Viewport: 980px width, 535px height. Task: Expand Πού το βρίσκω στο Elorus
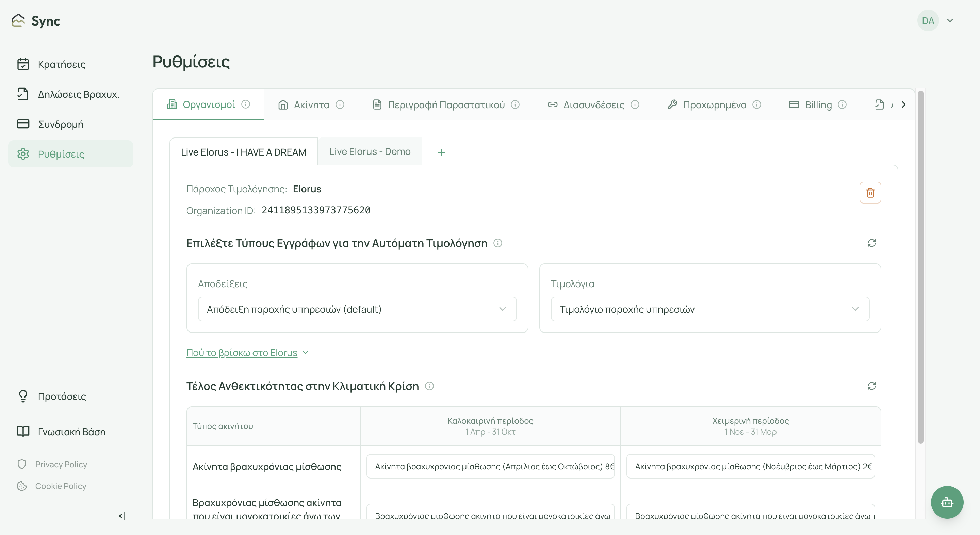[x=247, y=352]
